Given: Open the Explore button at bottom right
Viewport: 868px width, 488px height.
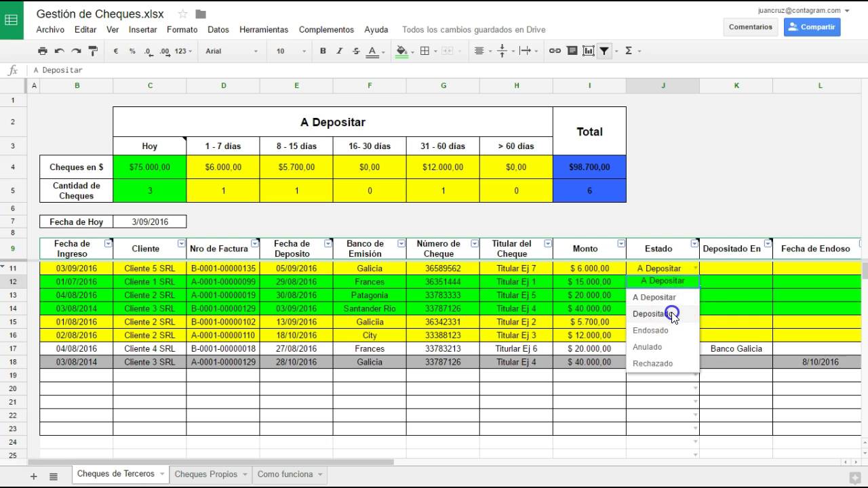Looking at the screenshot, I should pos(856,478).
